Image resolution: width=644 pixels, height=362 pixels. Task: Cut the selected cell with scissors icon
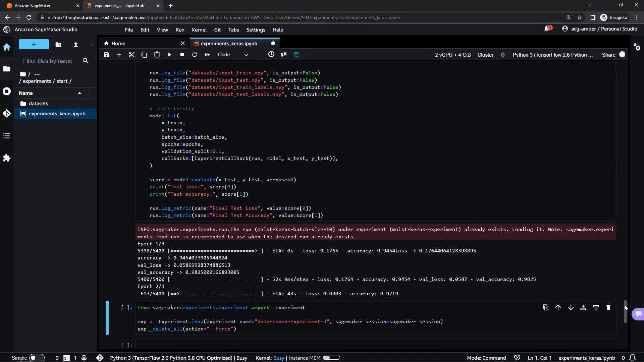tap(131, 55)
